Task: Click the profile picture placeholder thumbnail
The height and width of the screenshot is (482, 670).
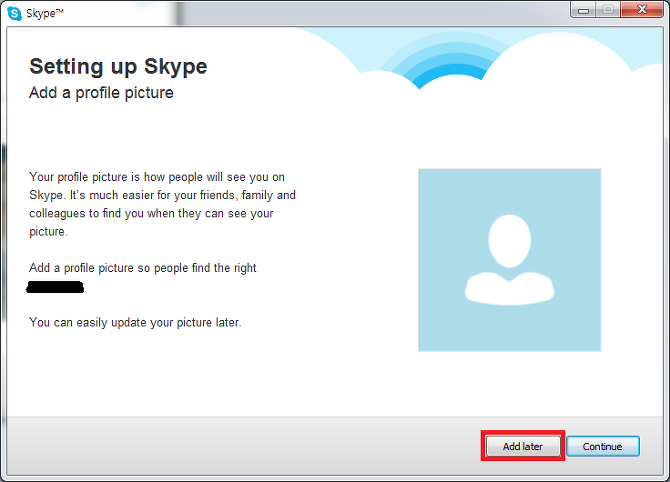Action: coord(509,260)
